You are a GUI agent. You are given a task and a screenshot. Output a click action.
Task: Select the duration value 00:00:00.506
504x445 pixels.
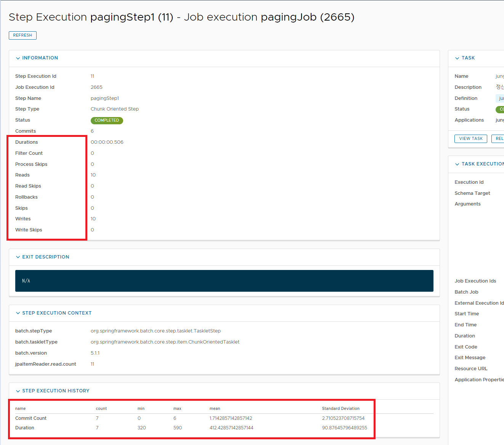(107, 142)
